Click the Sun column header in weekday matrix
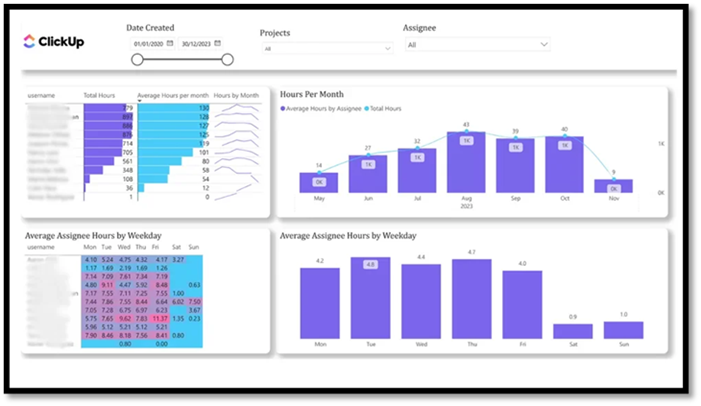 point(193,246)
